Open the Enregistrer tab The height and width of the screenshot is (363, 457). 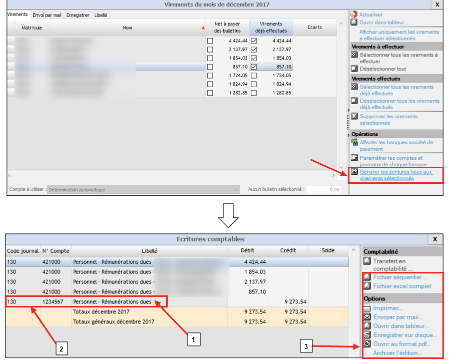(x=78, y=15)
